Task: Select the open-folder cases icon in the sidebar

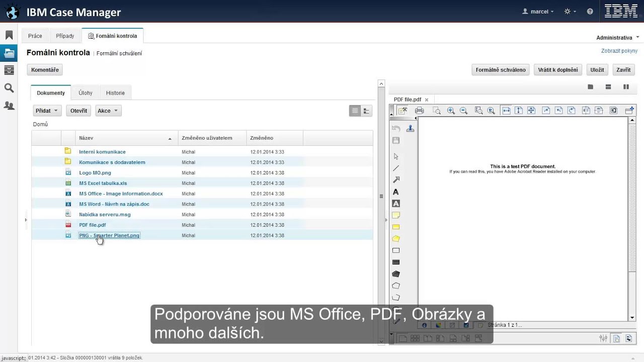Action: [x=9, y=53]
